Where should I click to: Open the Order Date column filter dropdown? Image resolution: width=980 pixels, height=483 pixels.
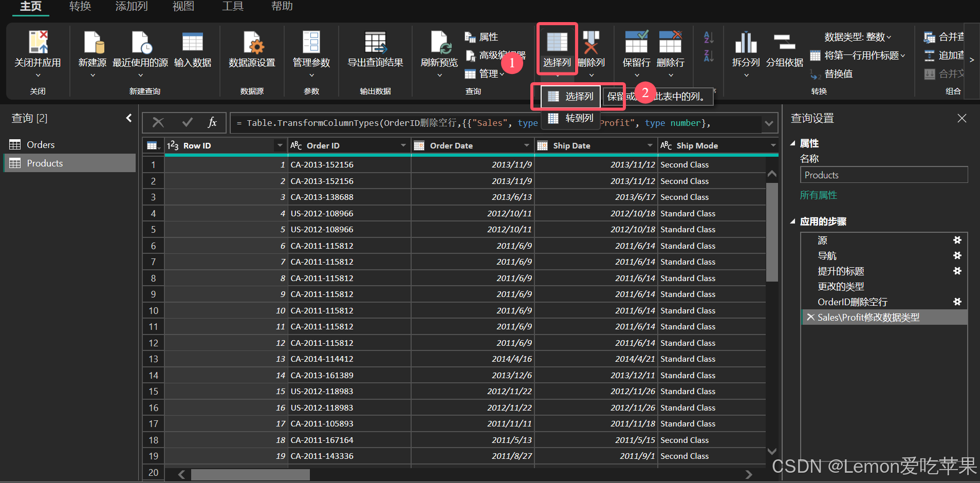[527, 146]
